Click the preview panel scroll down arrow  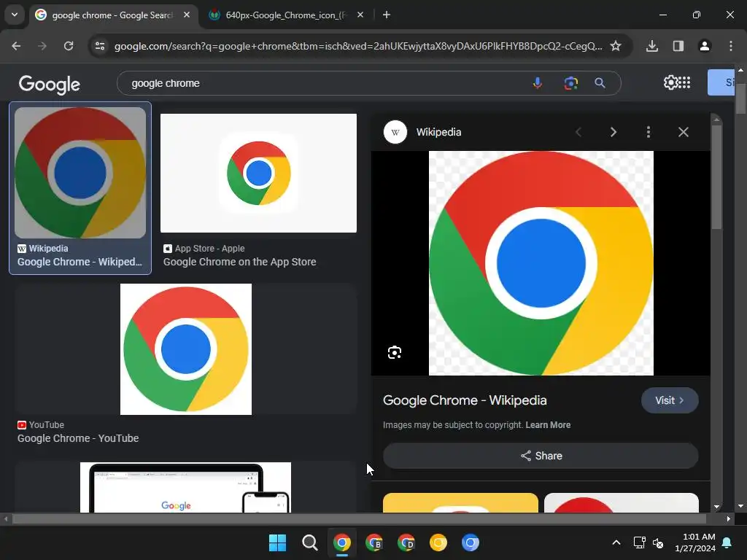pyautogui.click(x=716, y=507)
